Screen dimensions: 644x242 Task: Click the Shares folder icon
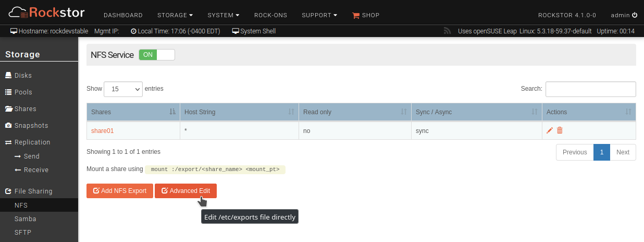pos(9,109)
